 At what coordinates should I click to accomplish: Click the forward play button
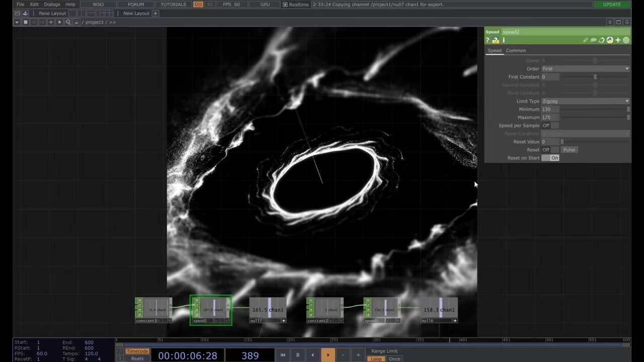tap(328, 355)
